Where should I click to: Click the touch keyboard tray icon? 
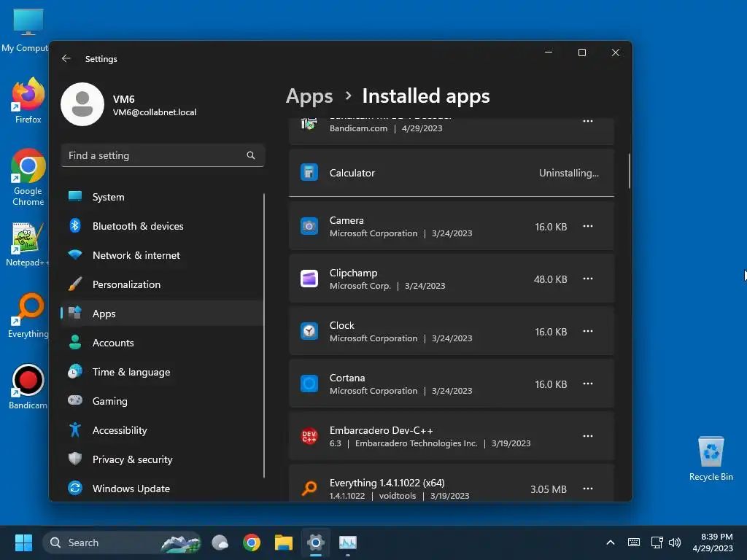[x=634, y=542]
